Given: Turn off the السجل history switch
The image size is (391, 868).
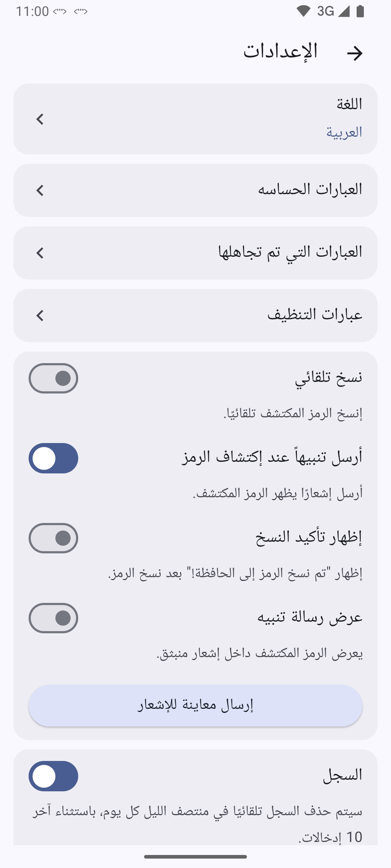Looking at the screenshot, I should pyautogui.click(x=54, y=776).
